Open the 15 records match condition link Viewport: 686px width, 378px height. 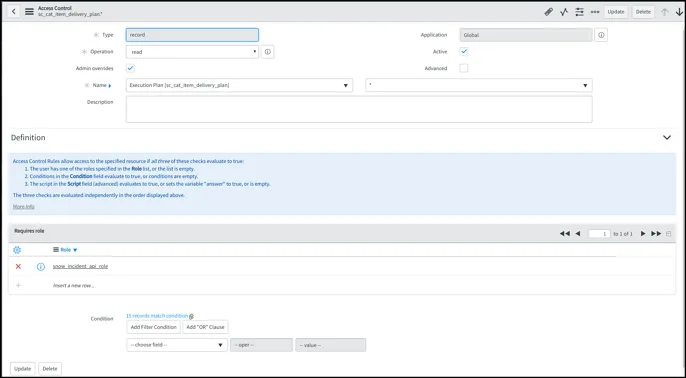157,316
